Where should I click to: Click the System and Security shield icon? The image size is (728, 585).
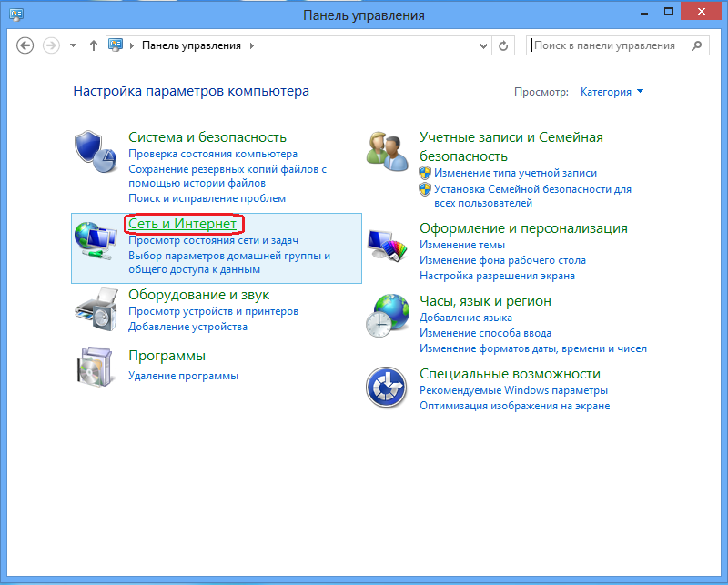pos(96,152)
